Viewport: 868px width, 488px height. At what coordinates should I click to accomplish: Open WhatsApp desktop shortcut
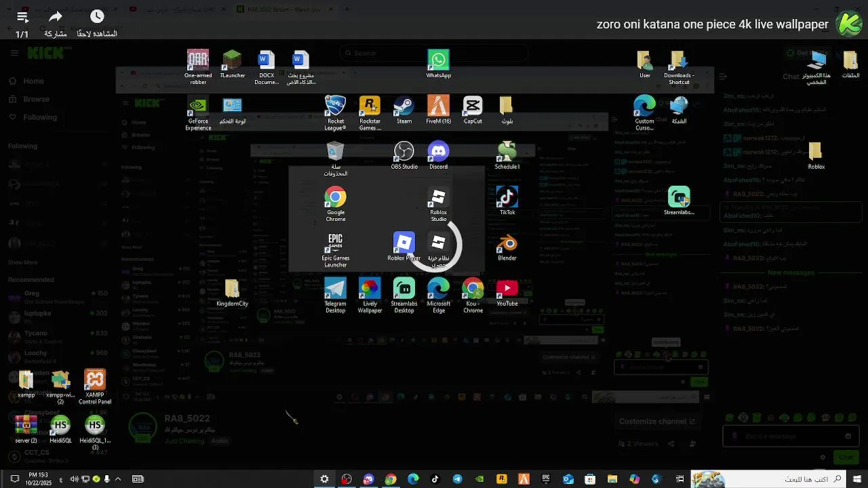point(439,64)
